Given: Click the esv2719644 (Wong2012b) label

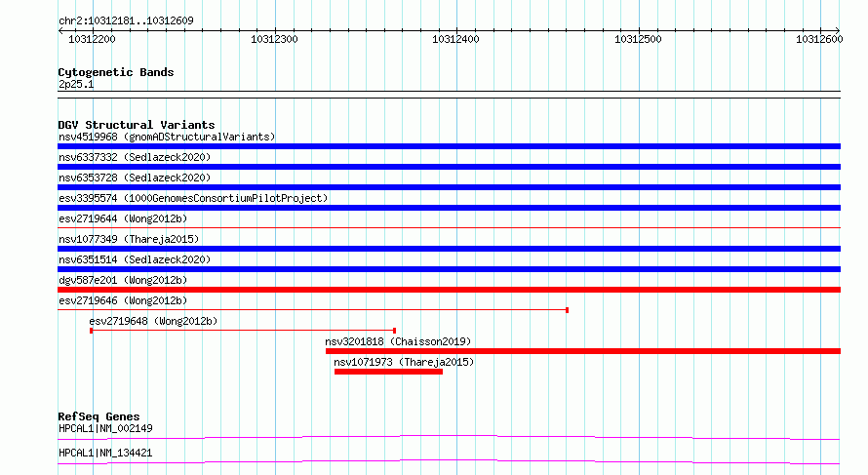Looking at the screenshot, I should click(123, 218).
